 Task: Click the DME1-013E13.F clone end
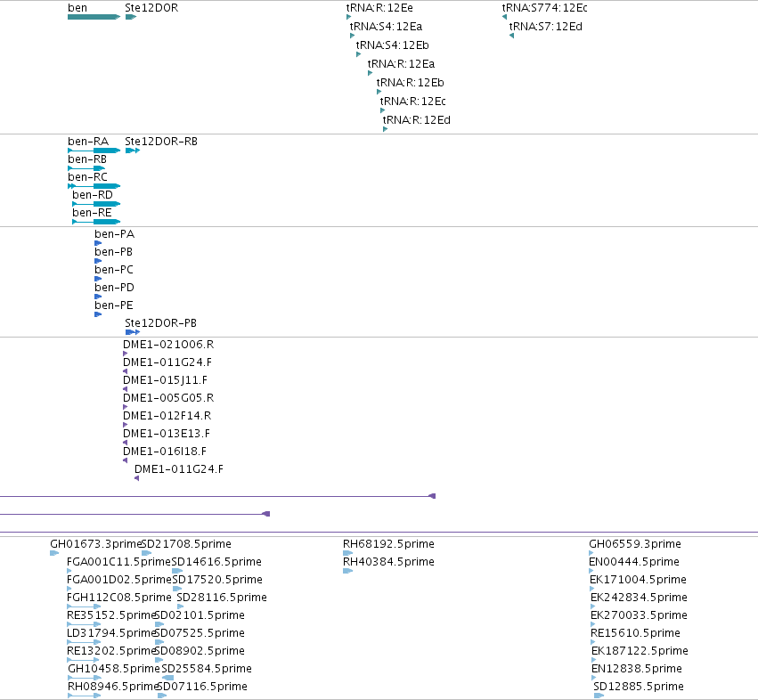[126, 443]
